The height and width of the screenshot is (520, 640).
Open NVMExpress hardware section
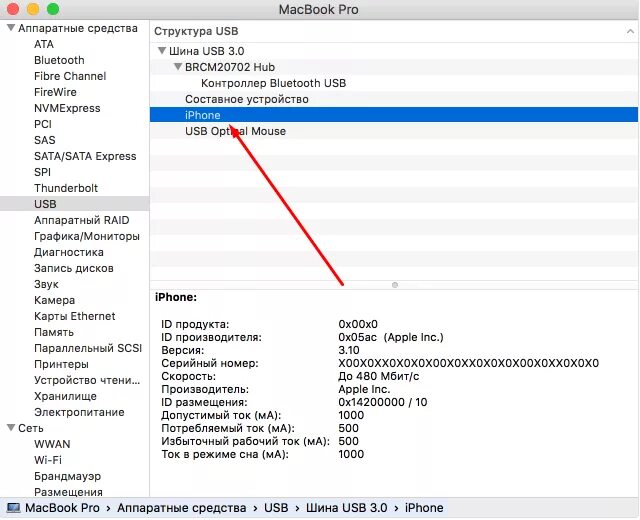[x=67, y=108]
